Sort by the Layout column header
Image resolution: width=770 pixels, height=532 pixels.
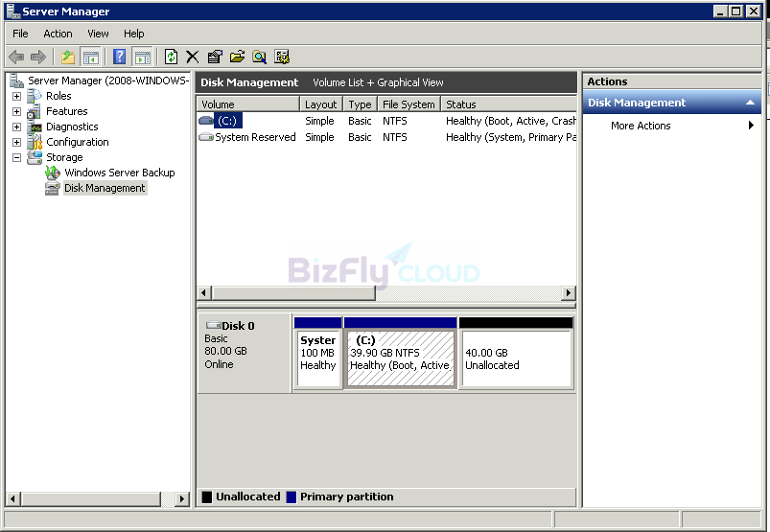click(x=321, y=104)
